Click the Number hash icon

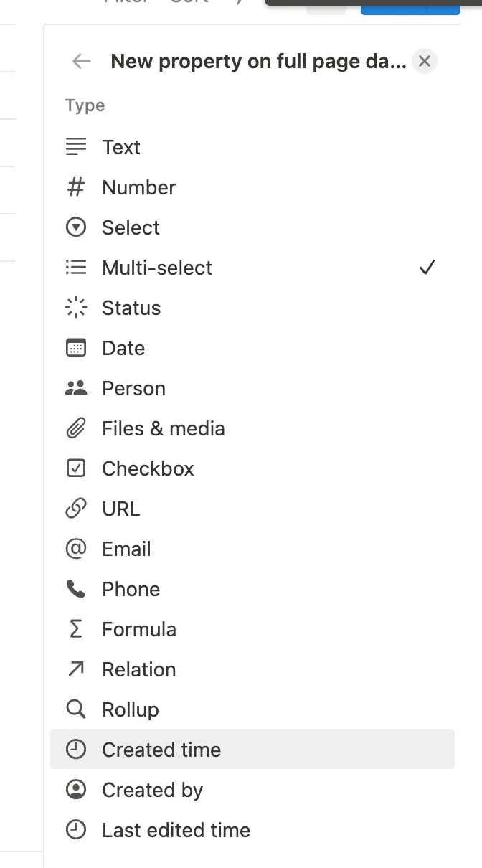(x=75, y=187)
